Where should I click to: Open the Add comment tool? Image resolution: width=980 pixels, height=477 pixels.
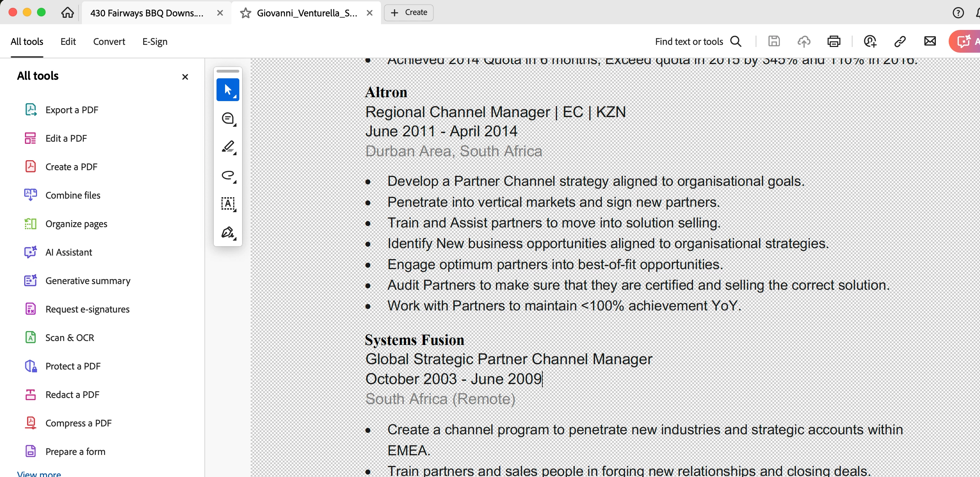coord(228,118)
